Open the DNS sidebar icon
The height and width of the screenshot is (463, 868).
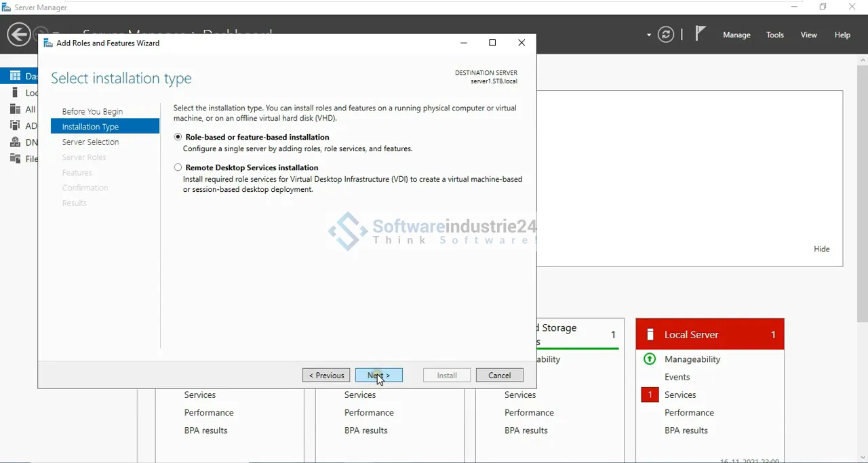pyautogui.click(x=15, y=142)
